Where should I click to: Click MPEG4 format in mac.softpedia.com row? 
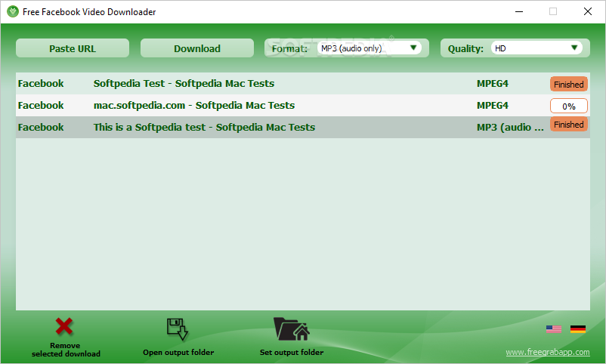493,106
